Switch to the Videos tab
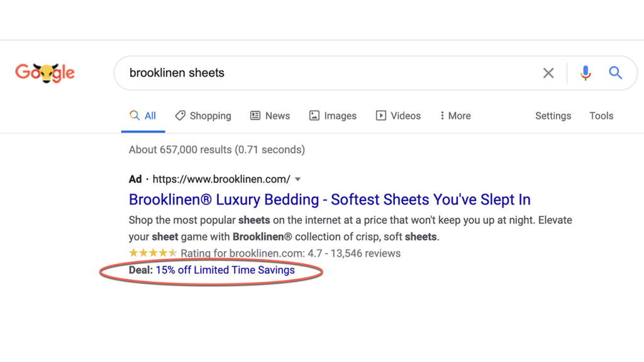Screen dimensions: 644x362 click(x=398, y=116)
